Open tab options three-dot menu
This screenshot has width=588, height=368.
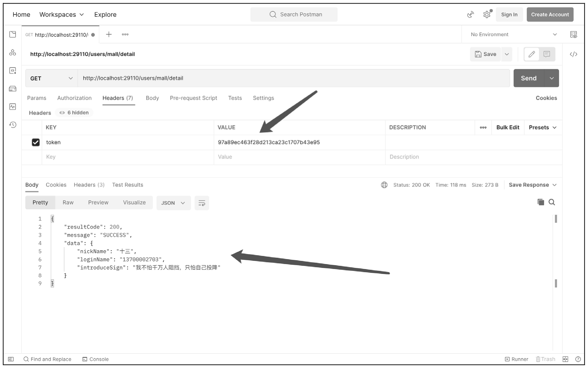coord(125,34)
